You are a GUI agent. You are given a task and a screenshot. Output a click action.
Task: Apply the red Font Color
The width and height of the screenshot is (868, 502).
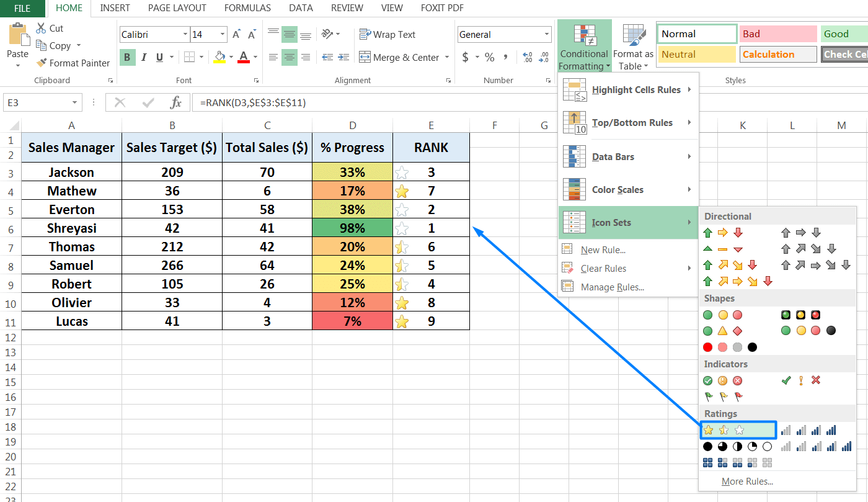click(243, 58)
